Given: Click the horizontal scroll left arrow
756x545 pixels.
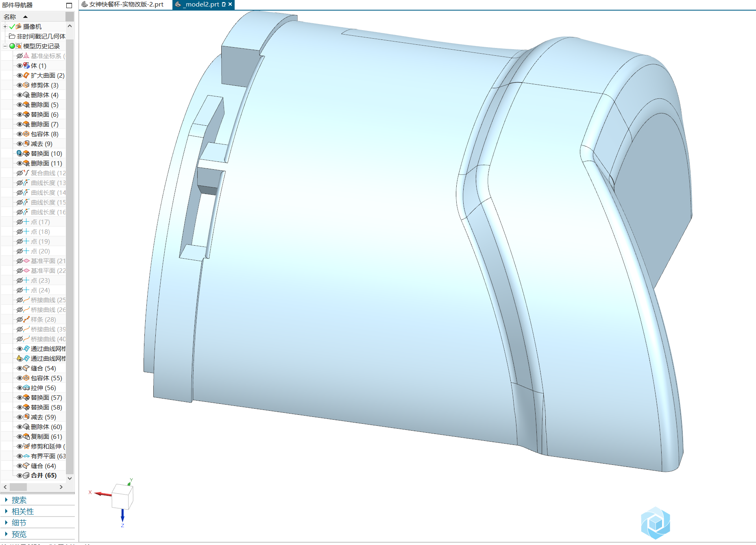Looking at the screenshot, I should tap(5, 487).
